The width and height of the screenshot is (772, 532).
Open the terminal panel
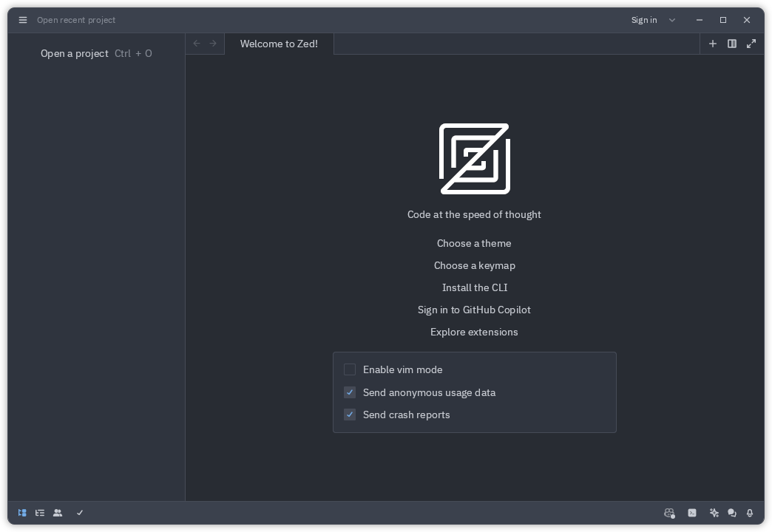692,513
